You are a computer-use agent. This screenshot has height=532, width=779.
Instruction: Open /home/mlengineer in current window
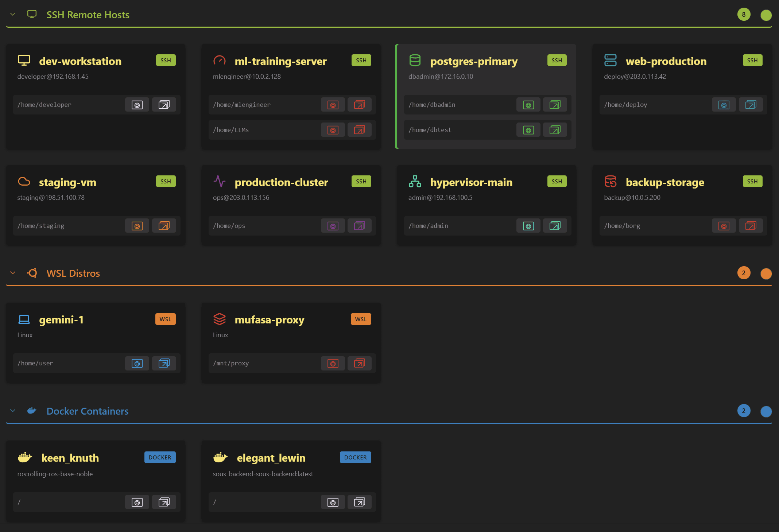click(333, 105)
